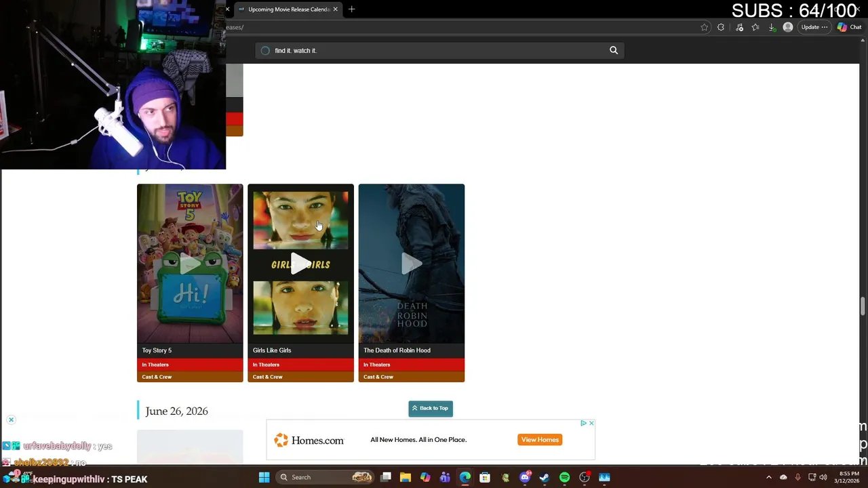Open Cast & Crew for The Death of Robin Hood
The width and height of the screenshot is (868, 488).
pyautogui.click(x=412, y=377)
